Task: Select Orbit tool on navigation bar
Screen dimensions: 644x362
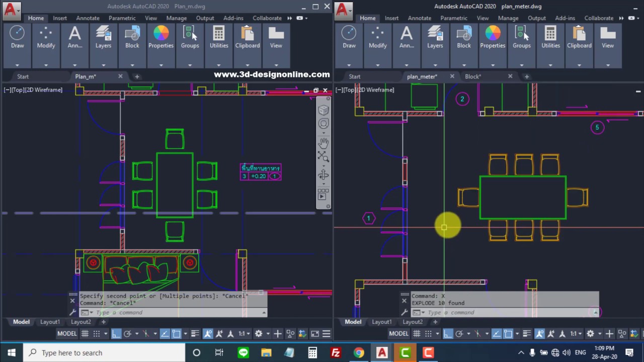Action: [x=324, y=175]
